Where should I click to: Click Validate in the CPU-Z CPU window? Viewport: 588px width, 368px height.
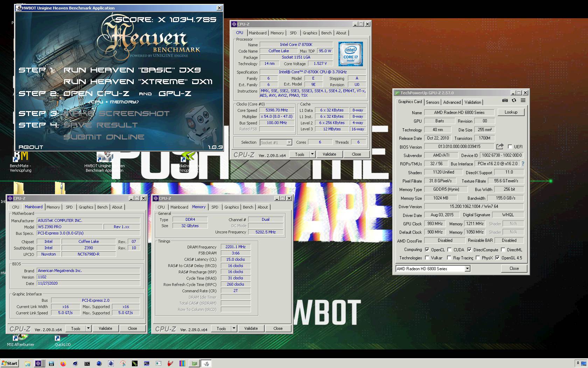tap(329, 154)
